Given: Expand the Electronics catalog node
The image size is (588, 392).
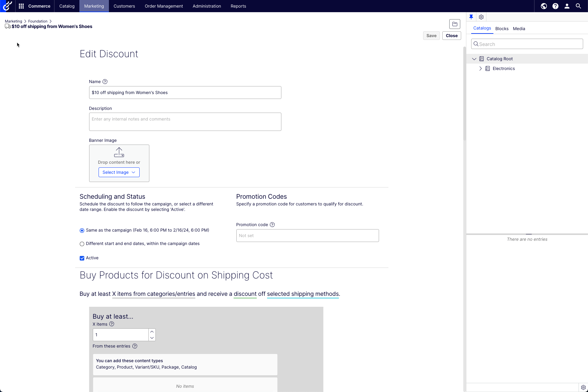Looking at the screenshot, I should pos(481,68).
